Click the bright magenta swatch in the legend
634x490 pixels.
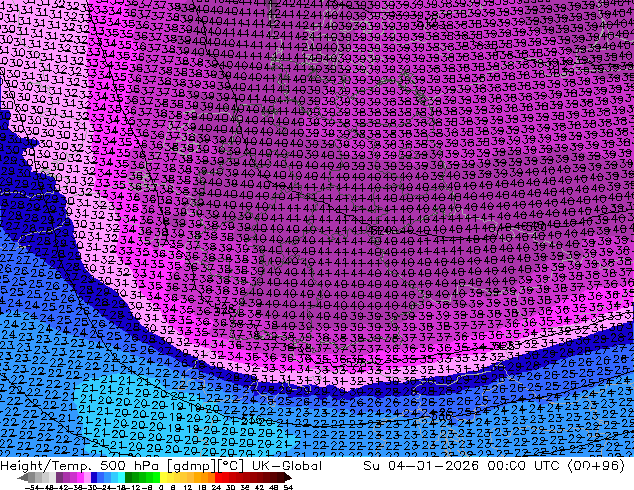tap(80, 477)
